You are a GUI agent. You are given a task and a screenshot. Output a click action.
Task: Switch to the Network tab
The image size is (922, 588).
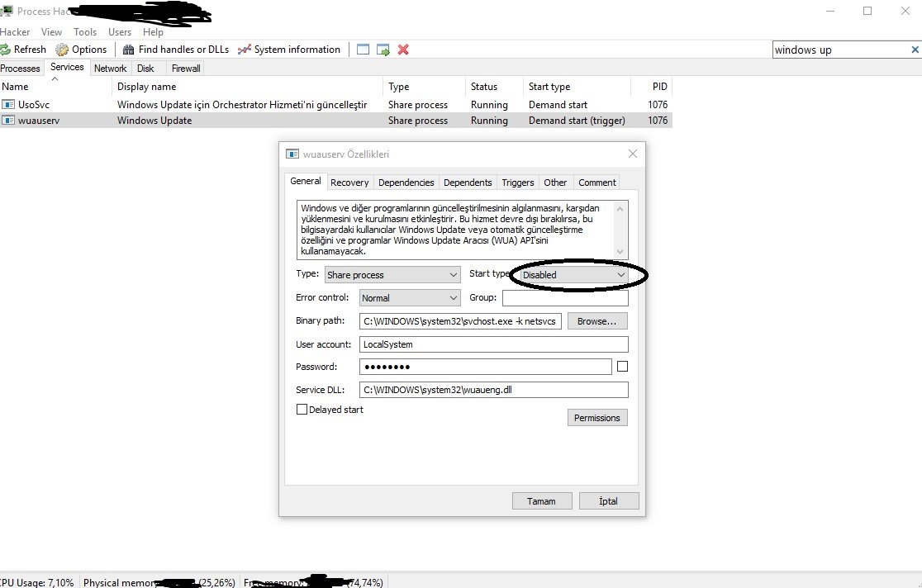click(111, 69)
